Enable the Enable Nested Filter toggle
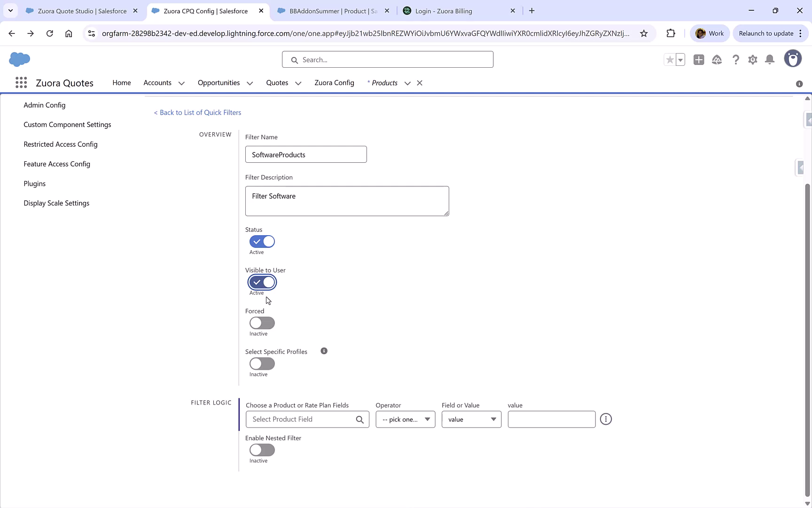 [262, 450]
